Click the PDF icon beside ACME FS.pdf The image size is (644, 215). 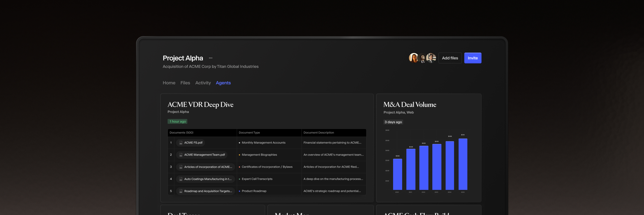pyautogui.click(x=181, y=143)
